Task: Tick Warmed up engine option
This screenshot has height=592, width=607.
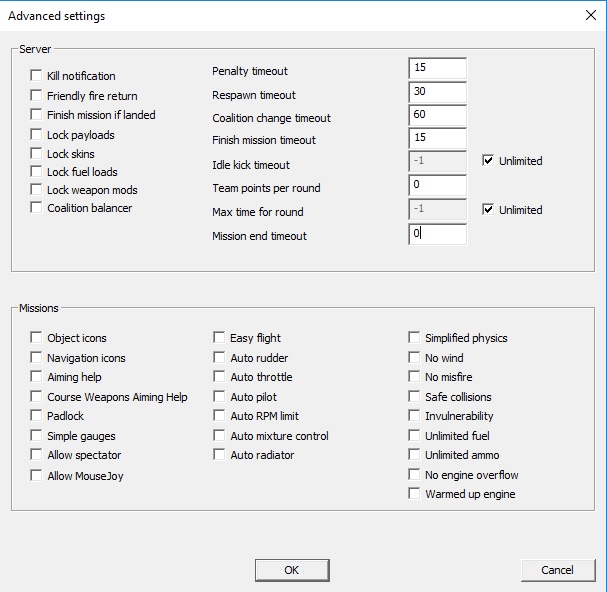Action: (414, 494)
